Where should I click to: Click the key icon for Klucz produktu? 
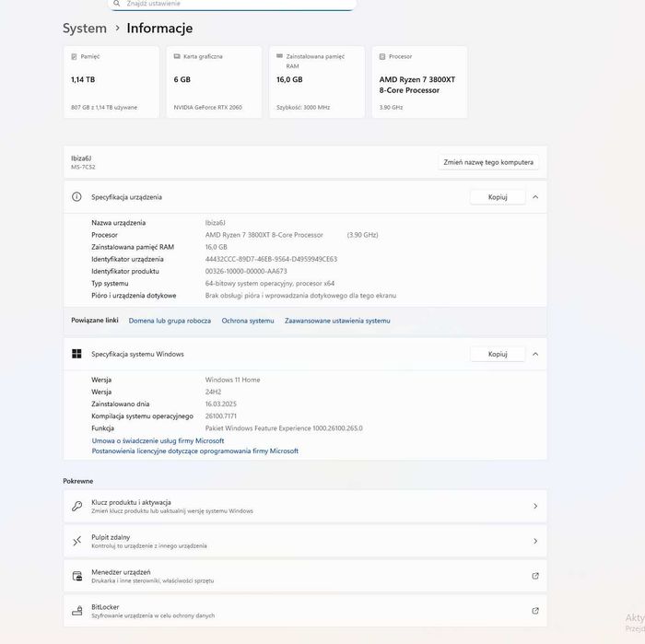pos(77,506)
